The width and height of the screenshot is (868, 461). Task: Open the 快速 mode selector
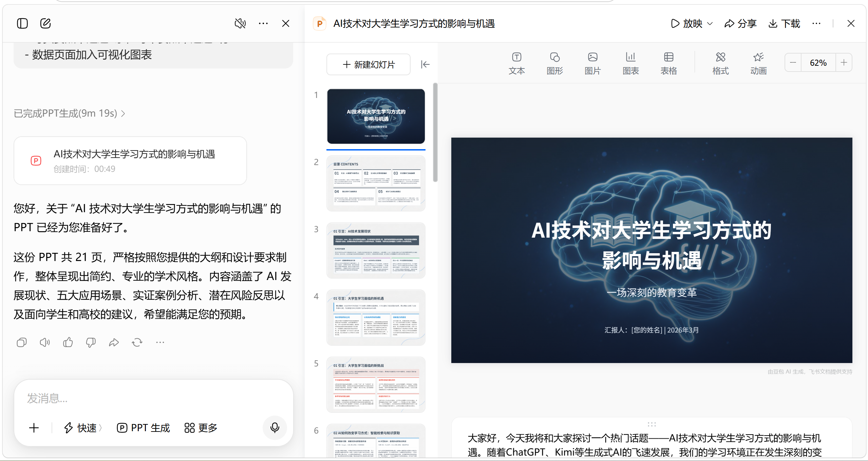pos(82,428)
